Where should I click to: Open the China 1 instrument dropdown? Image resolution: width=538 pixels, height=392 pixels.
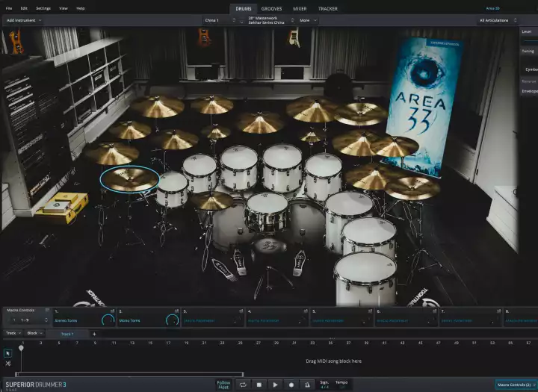(x=222, y=20)
